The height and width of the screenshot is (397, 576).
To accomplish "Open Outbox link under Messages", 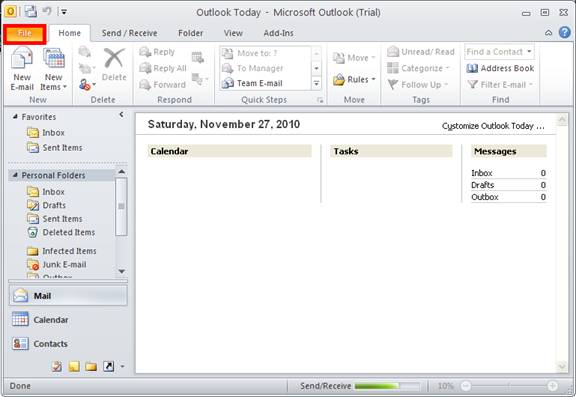I will point(485,197).
